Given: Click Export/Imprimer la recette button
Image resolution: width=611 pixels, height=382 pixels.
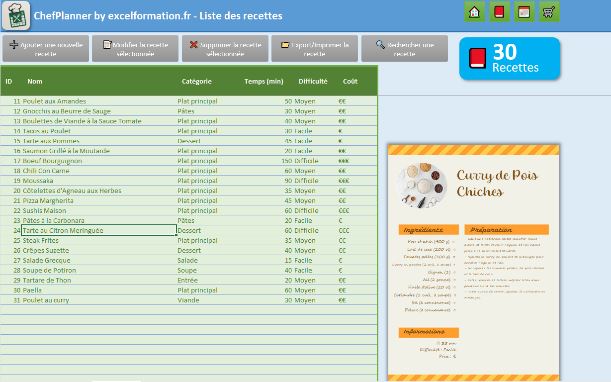Looking at the screenshot, I should tap(315, 49).
